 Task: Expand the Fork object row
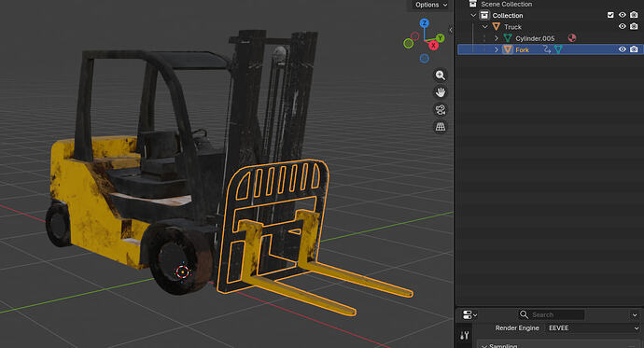tap(497, 49)
